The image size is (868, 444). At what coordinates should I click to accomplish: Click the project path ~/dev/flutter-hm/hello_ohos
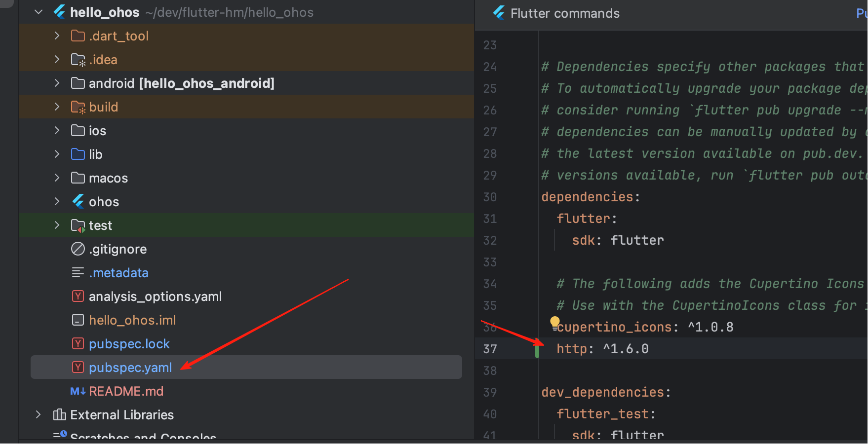(x=230, y=12)
